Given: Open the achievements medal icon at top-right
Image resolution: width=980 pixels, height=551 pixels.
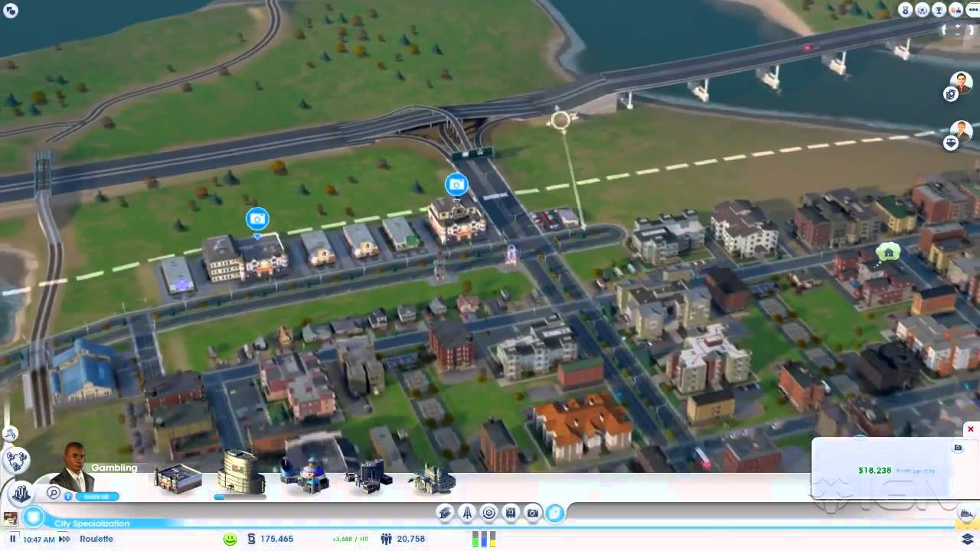Looking at the screenshot, I should 906,10.
